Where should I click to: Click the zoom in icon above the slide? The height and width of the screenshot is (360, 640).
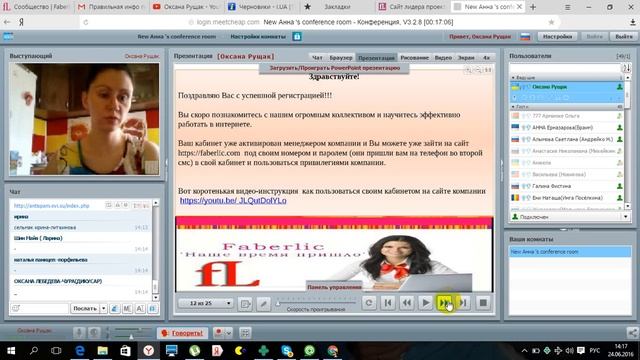468,70
